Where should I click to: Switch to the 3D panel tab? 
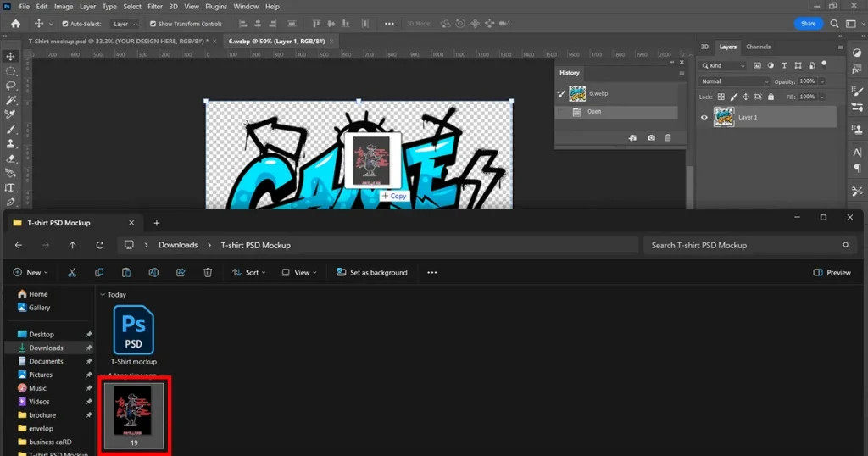[704, 47]
